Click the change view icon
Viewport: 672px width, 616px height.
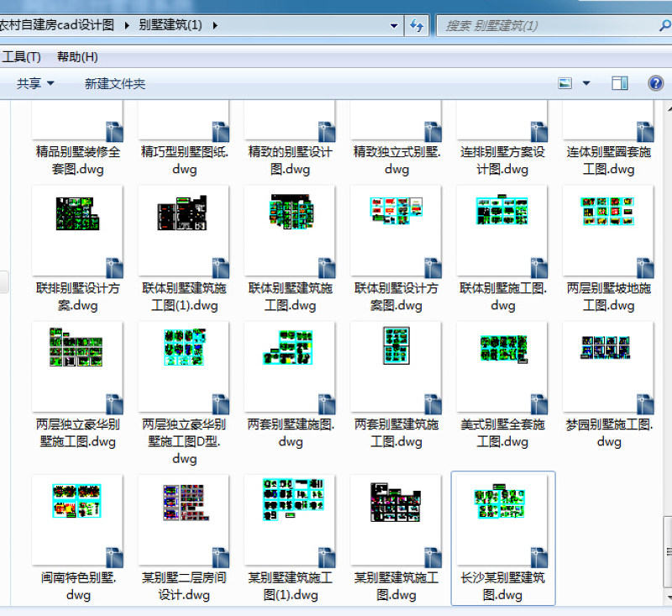564,83
